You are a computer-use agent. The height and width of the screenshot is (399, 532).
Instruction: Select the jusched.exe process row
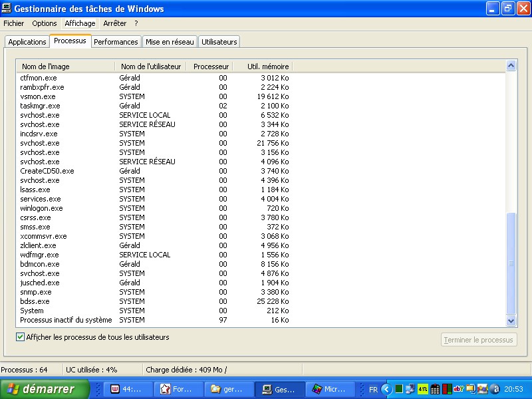tap(154, 283)
